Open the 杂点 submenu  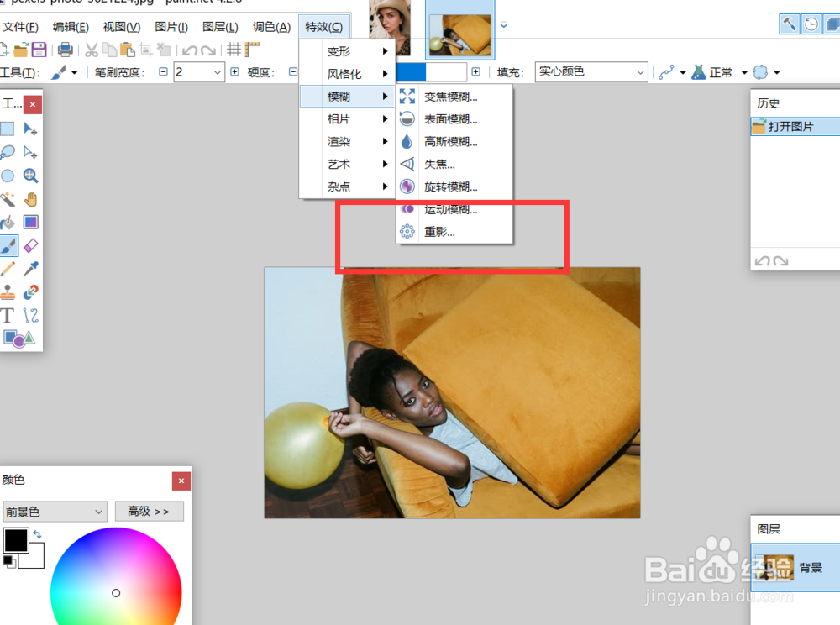click(x=347, y=186)
